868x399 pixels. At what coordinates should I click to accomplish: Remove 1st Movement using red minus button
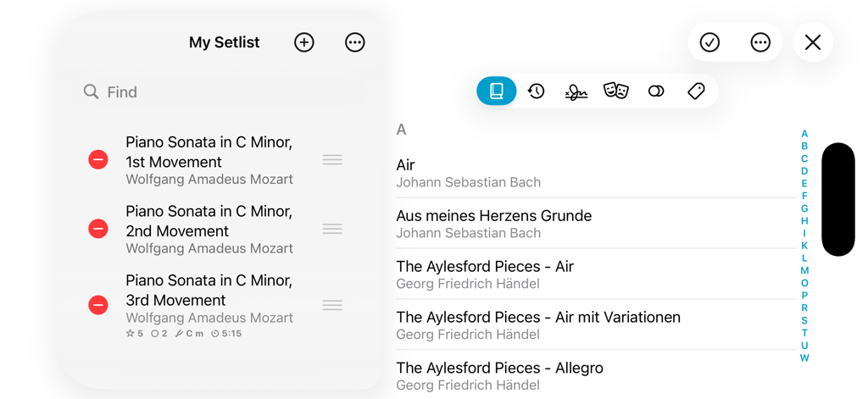point(98,159)
